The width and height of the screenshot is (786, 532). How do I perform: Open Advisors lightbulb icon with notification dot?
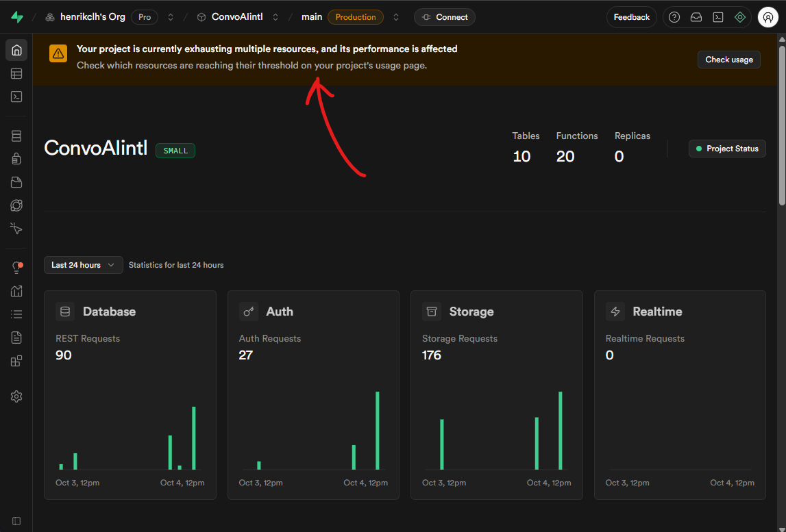point(16,268)
